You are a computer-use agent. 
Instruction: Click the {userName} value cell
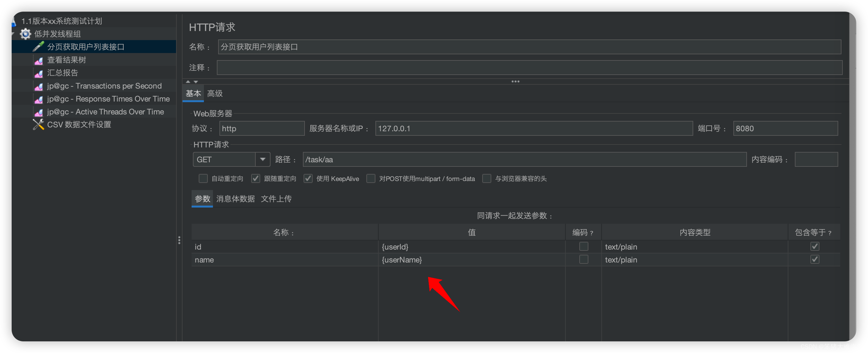tap(472, 260)
